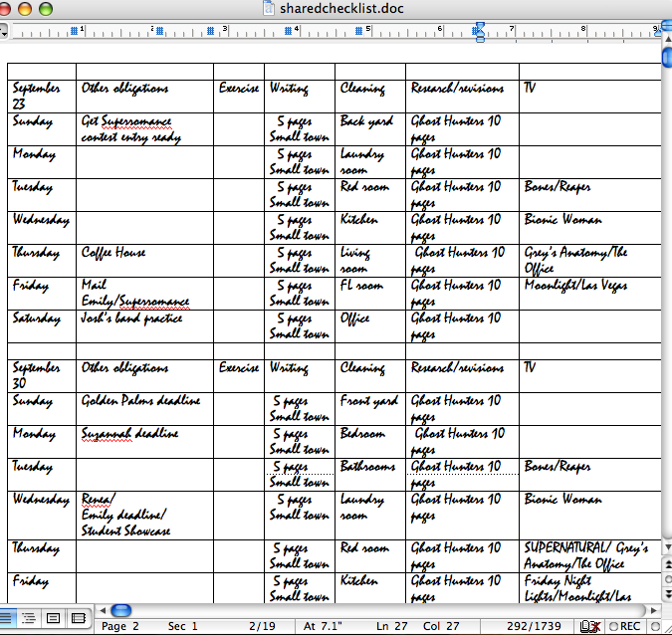Click vertical scrollbar down arrow

pyautogui.click(x=667, y=546)
